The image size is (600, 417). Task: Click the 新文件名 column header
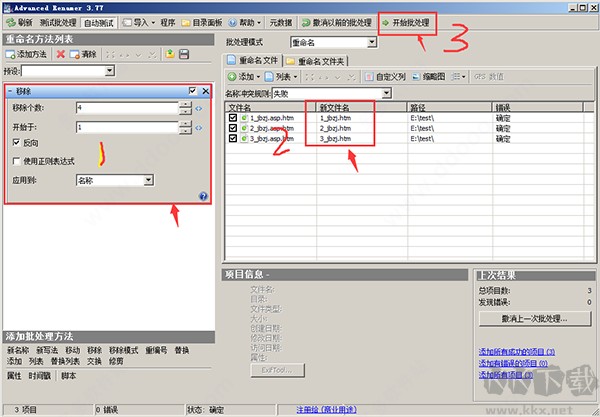[x=362, y=108]
